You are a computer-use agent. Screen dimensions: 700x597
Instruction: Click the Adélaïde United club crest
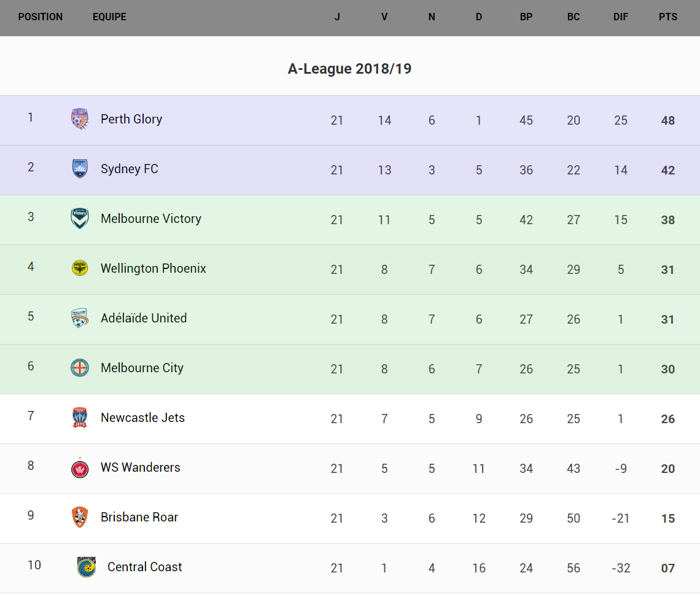point(80,318)
